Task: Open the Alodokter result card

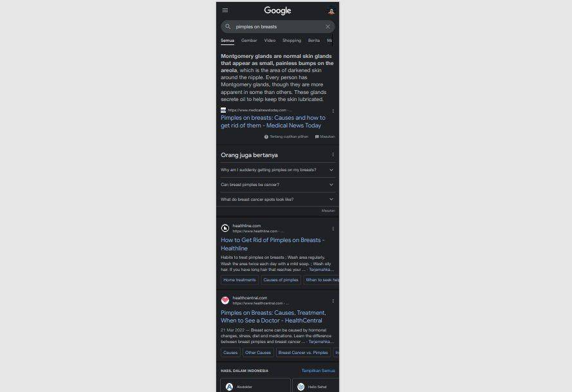Action: (x=255, y=386)
